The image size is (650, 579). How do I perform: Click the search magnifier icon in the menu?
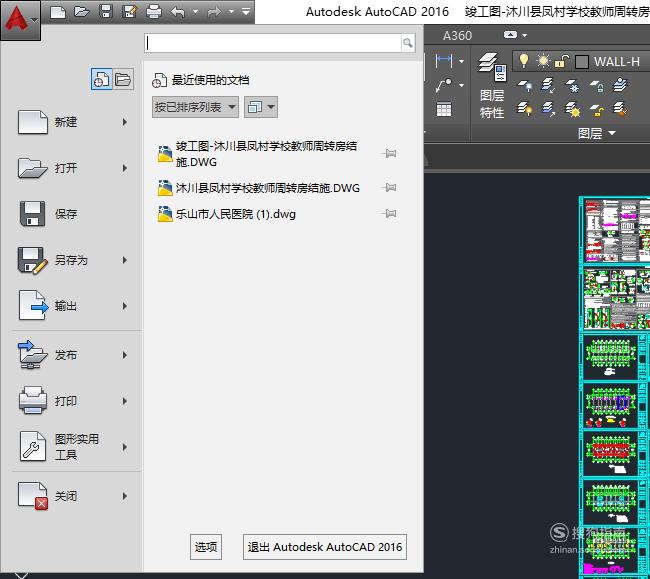pos(407,43)
